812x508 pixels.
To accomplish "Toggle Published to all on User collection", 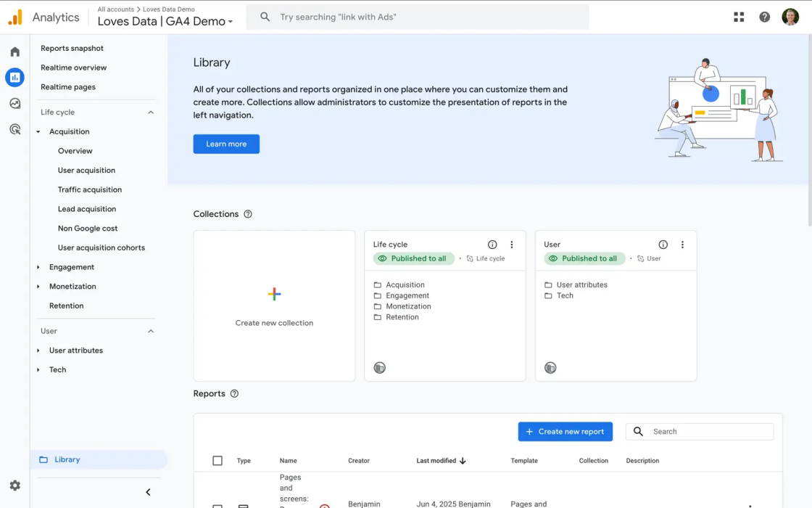I will (x=584, y=258).
